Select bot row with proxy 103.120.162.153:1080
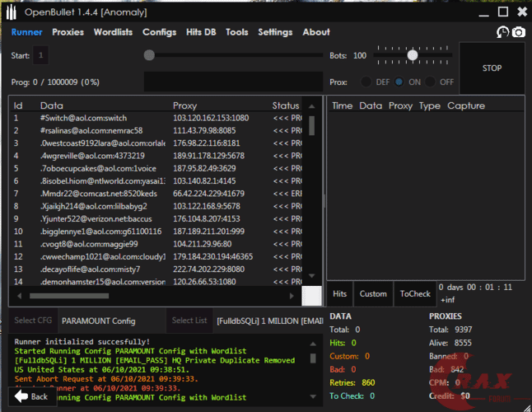The width and height of the screenshot is (532, 412). pos(157,118)
